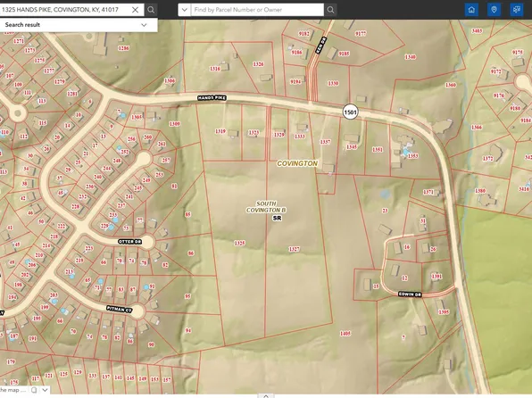This screenshot has width=532, height=398.
Task: Expand the bottom-left map coordinates dropdown
Action: tap(45, 390)
